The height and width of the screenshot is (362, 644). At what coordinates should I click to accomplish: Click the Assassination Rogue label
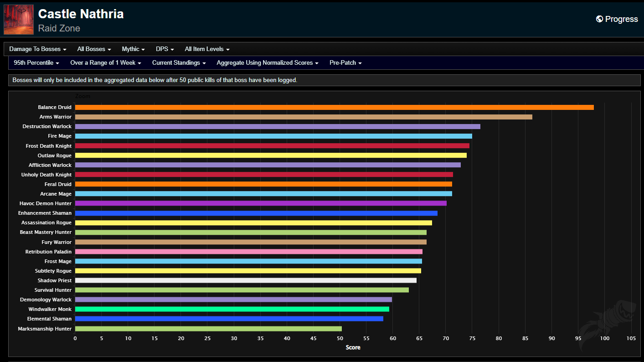point(46,222)
